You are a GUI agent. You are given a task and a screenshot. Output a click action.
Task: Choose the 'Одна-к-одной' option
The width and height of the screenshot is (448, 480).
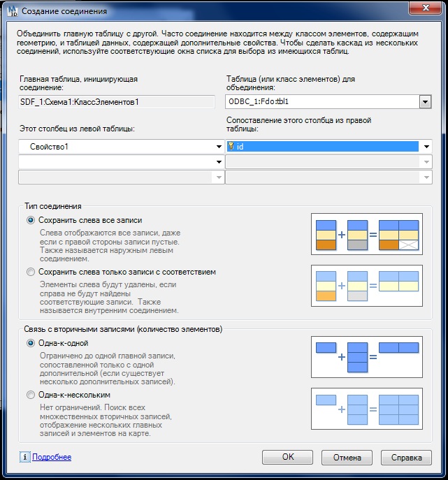pos(31,343)
